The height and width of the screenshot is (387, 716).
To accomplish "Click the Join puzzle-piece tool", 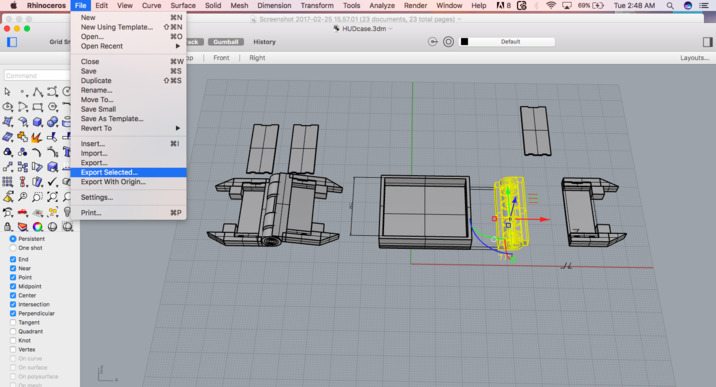I will coord(23,137).
